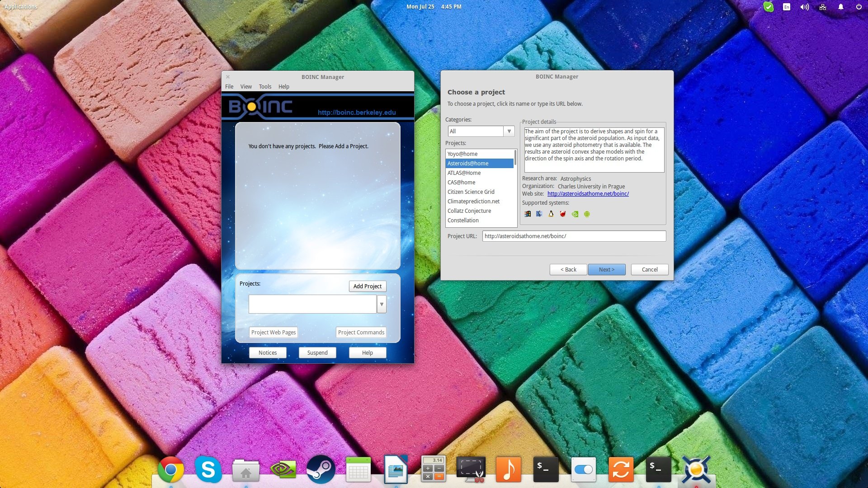
Task: Open the orange Software Updater dock icon
Action: pos(621,469)
